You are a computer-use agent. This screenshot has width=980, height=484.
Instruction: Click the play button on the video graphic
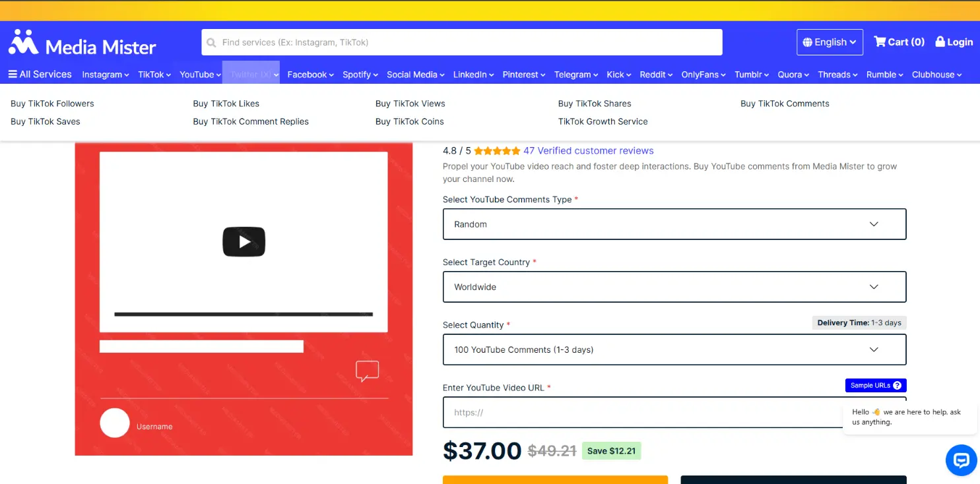click(x=244, y=241)
